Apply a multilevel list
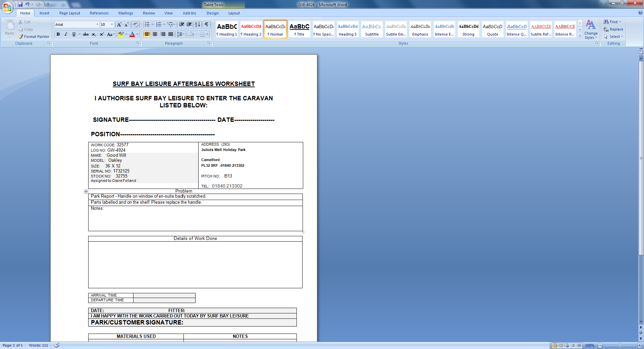The height and width of the screenshot is (349, 644). coord(170,24)
